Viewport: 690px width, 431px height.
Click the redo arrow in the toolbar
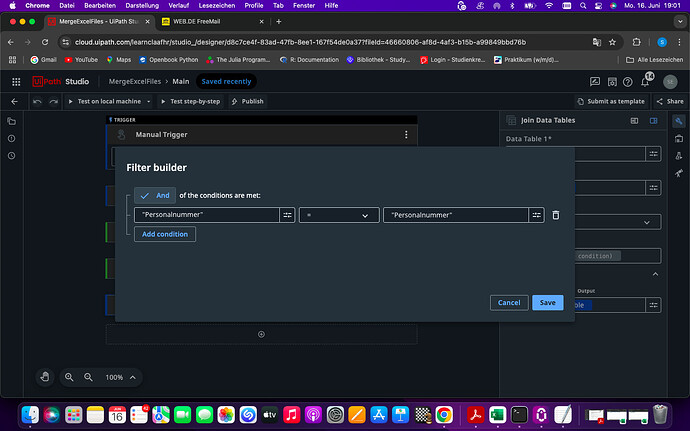coord(53,101)
